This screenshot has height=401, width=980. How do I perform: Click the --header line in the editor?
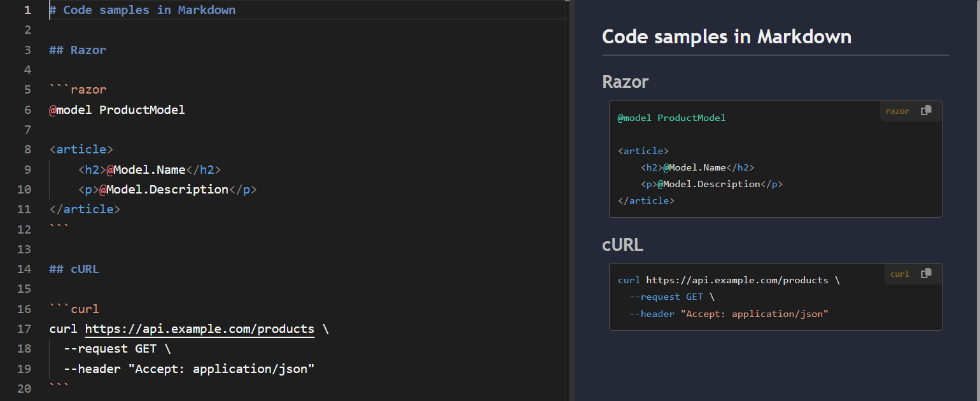[x=189, y=369]
